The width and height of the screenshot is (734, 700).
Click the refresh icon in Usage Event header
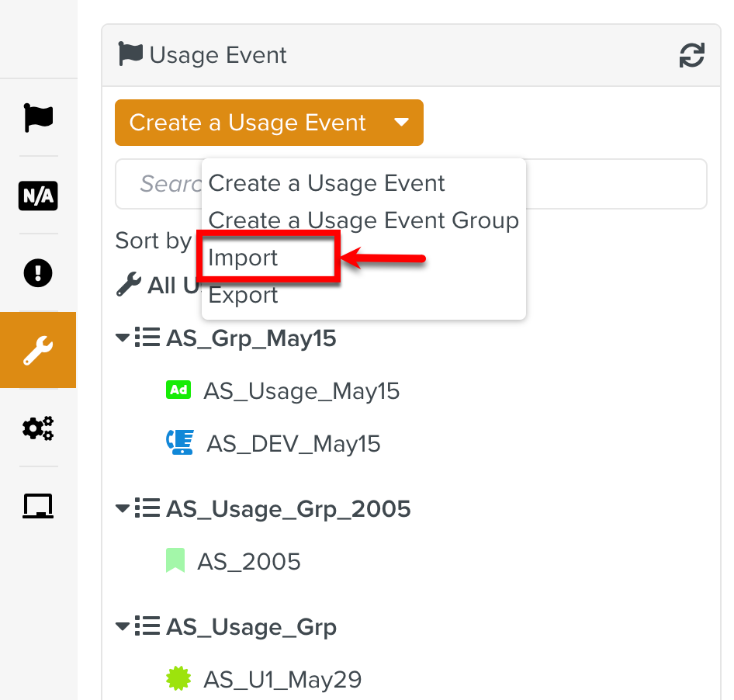point(692,55)
